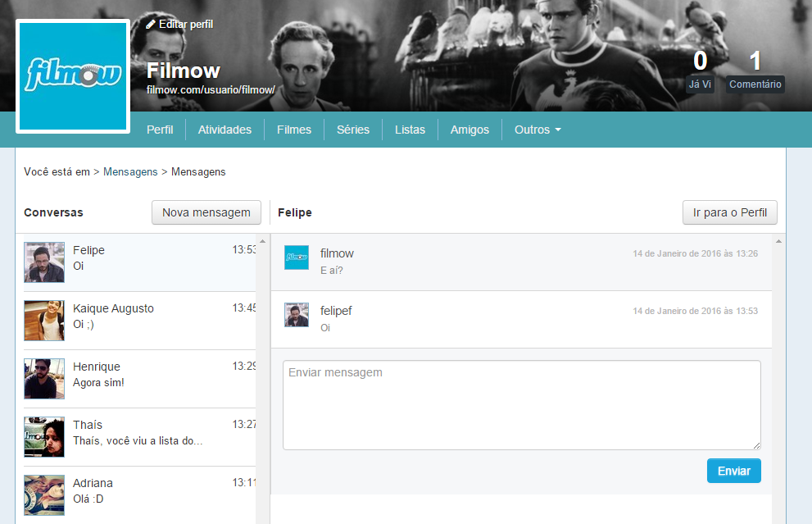Go to the Perfil tab
Screen dimensions: 812x524
tap(160, 130)
